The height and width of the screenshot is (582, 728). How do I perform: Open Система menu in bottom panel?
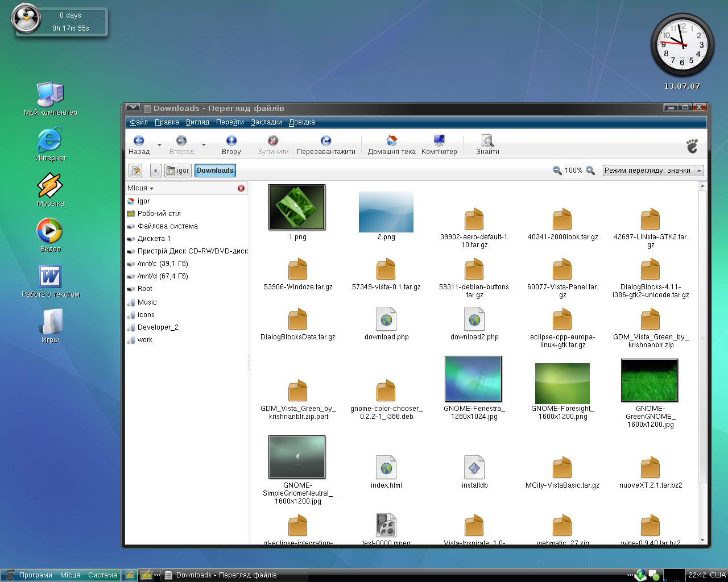tap(102, 575)
